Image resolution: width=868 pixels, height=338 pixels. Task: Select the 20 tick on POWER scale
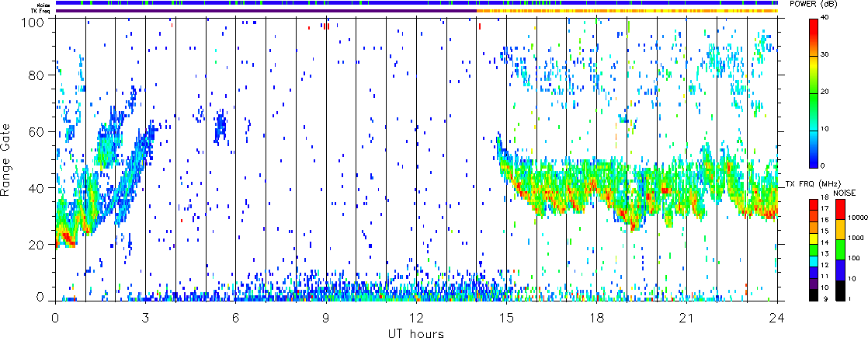tap(826, 92)
